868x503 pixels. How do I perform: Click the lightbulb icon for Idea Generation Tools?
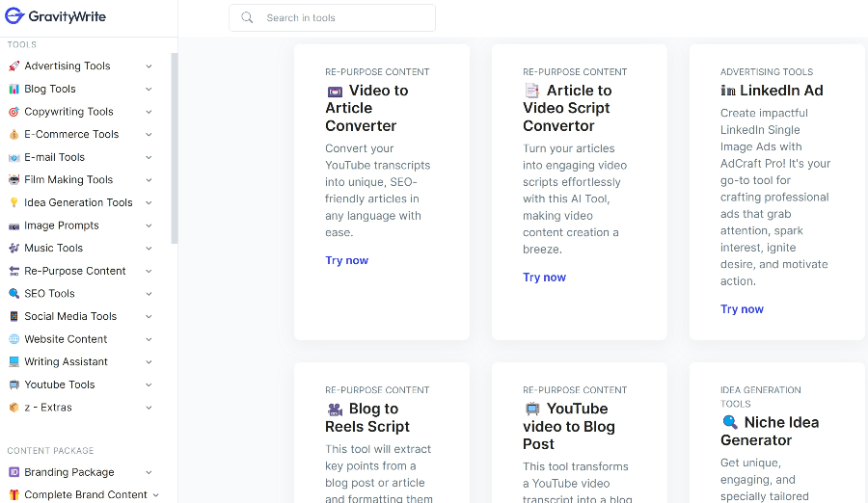pos(14,203)
